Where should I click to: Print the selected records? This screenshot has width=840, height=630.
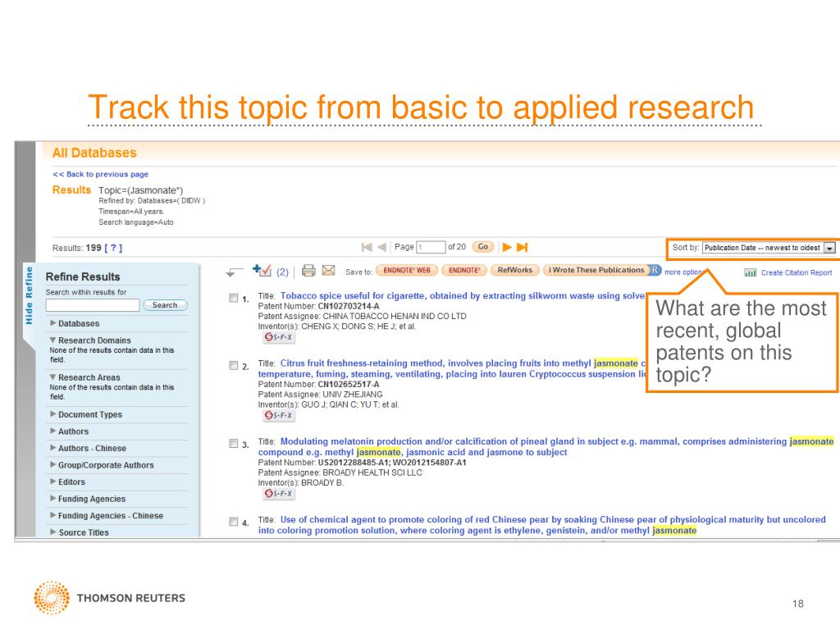308,271
